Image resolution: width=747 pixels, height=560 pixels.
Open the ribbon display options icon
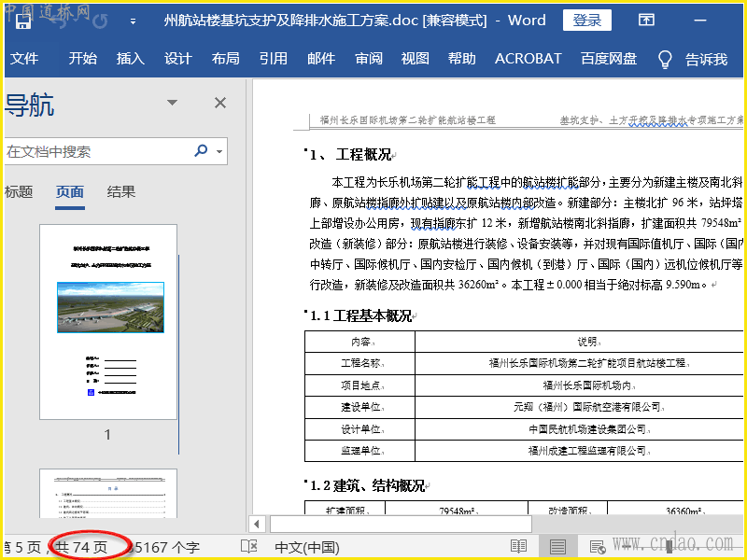[646, 21]
